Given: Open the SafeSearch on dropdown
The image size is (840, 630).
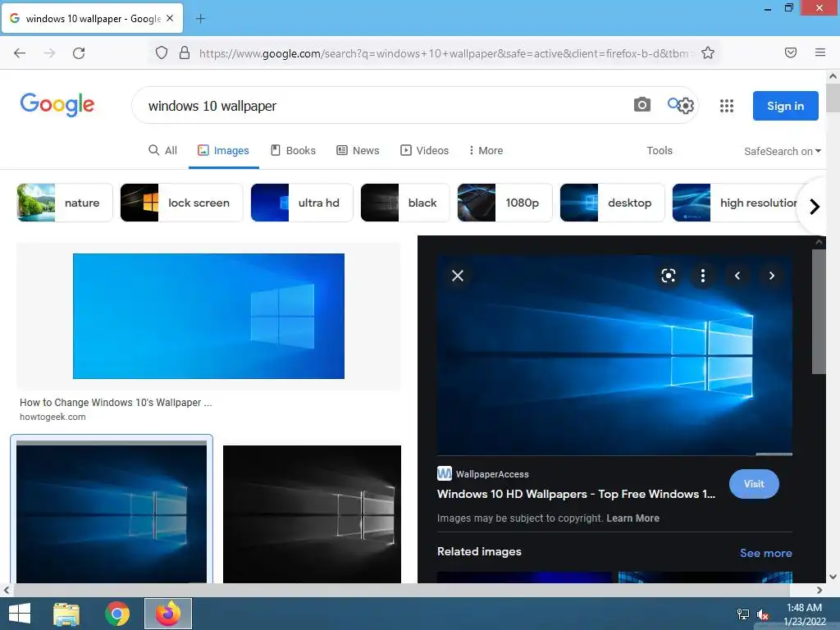Looking at the screenshot, I should 782,151.
